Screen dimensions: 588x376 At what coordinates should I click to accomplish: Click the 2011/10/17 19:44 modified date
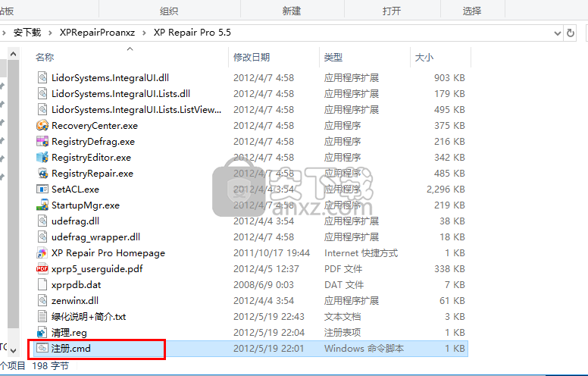(x=271, y=253)
